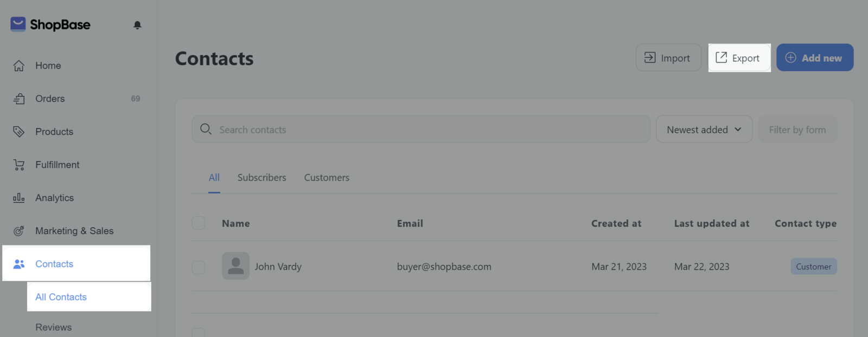Click John Vardy's avatar

[x=235, y=266]
